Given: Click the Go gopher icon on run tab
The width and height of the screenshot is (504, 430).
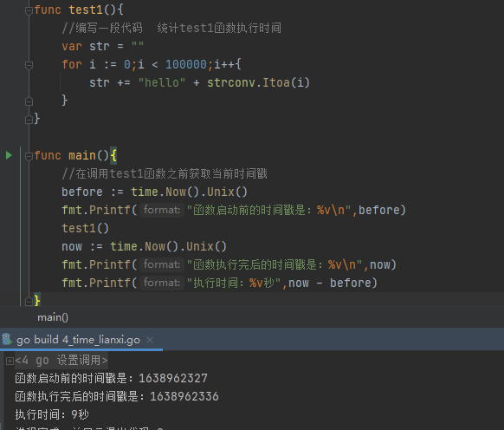Looking at the screenshot, I should (6, 339).
